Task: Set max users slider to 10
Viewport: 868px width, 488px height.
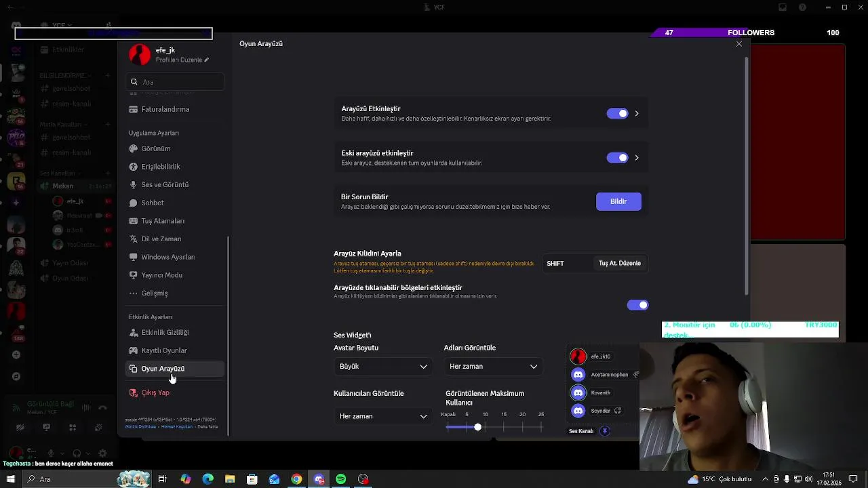Action: click(x=485, y=427)
